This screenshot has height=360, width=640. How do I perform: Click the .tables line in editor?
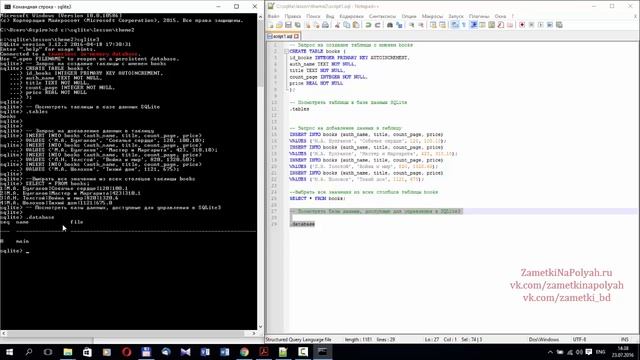coord(300,109)
